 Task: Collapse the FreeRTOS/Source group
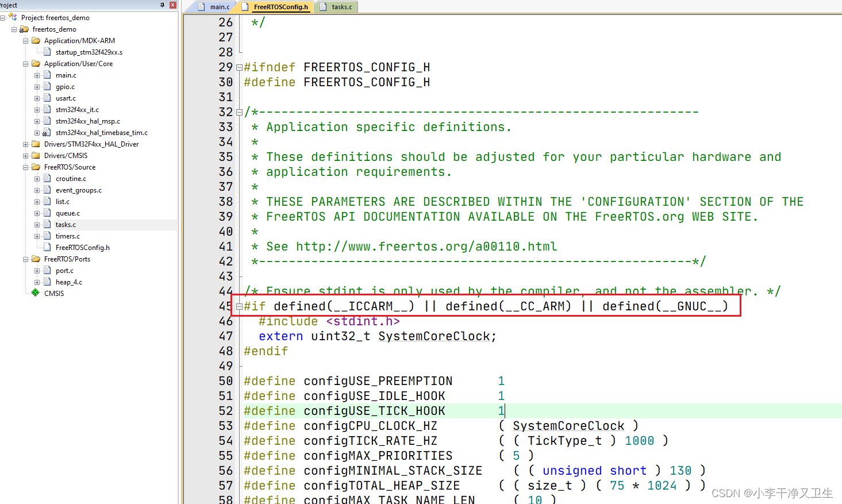pos(25,167)
